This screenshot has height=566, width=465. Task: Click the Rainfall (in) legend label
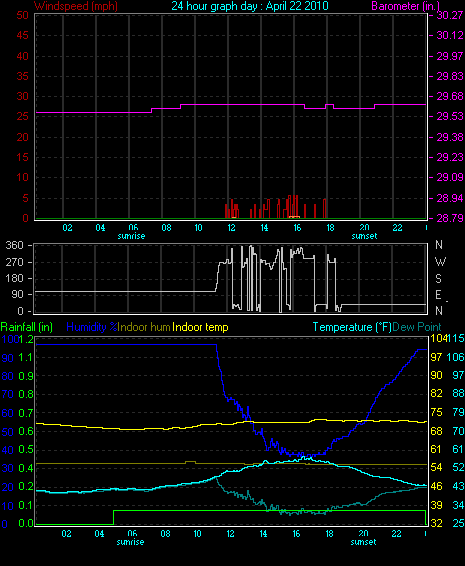point(27,327)
